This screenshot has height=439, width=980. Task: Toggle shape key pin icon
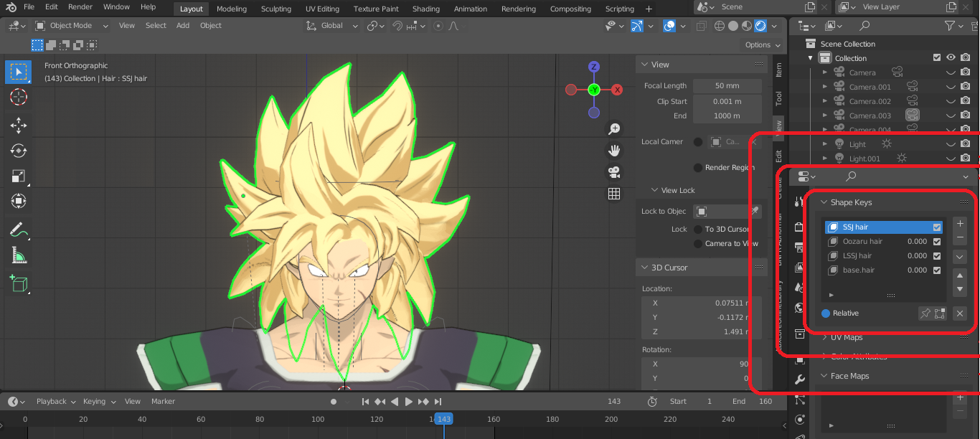click(x=925, y=313)
